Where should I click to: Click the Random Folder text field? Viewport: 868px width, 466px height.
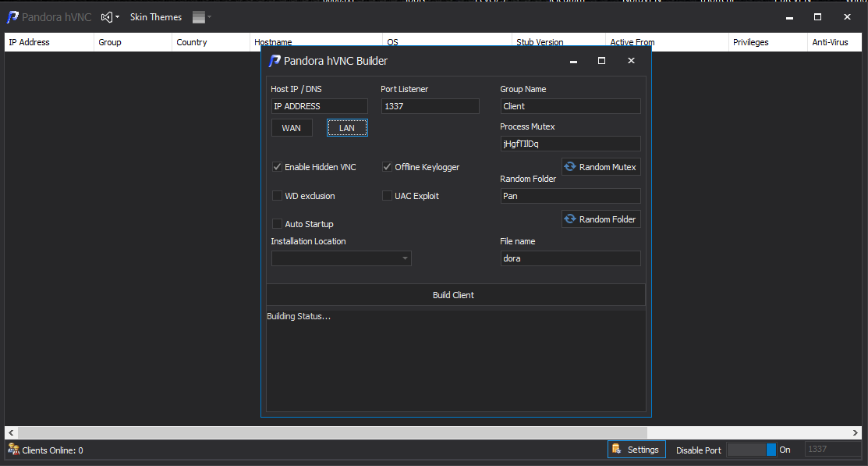pos(570,196)
